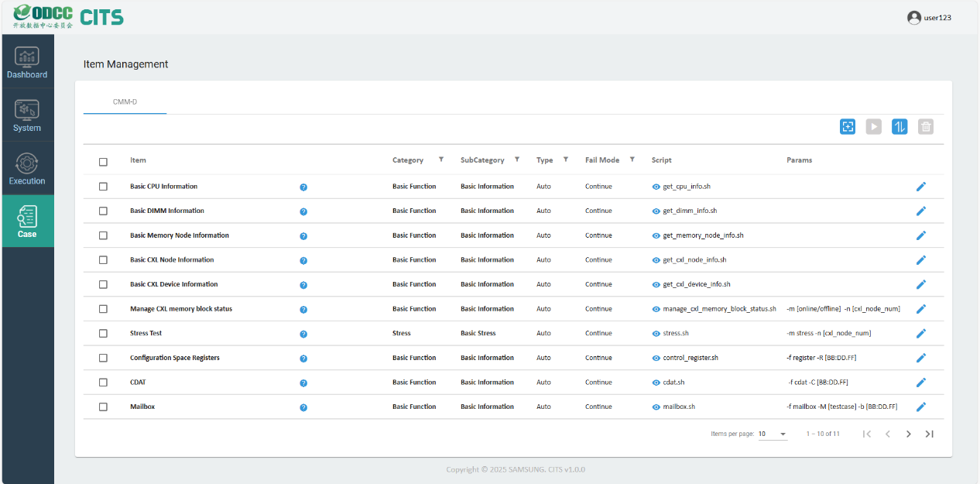
Task: Check the Basic CPU Information checkbox
Action: 103,187
